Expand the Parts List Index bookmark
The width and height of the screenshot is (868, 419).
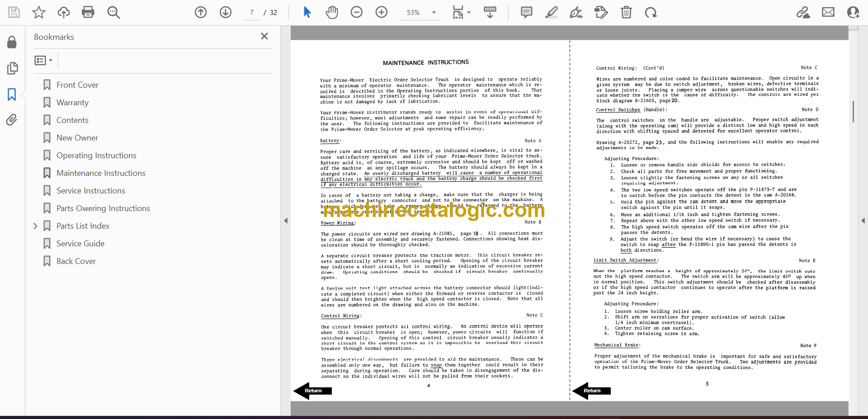pyautogui.click(x=35, y=226)
